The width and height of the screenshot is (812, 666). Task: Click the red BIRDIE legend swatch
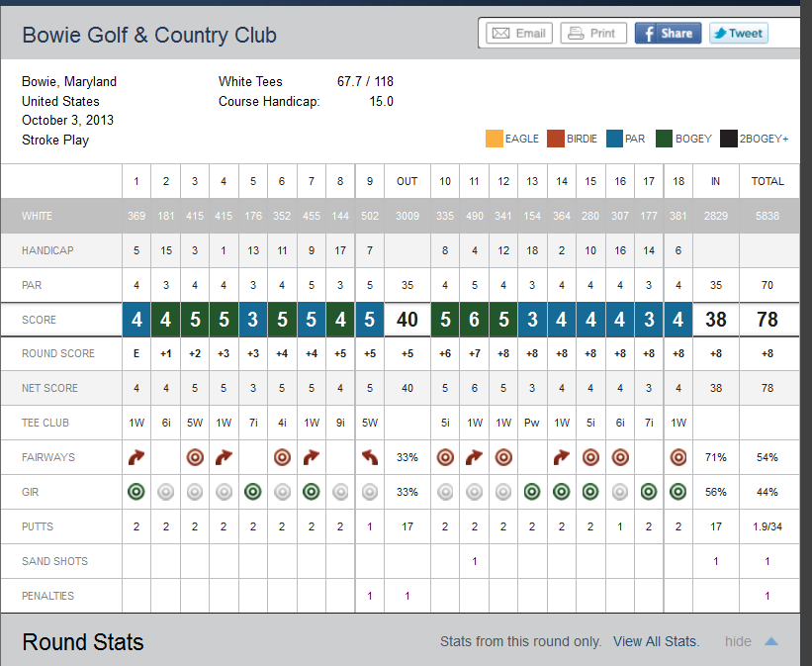coord(555,139)
